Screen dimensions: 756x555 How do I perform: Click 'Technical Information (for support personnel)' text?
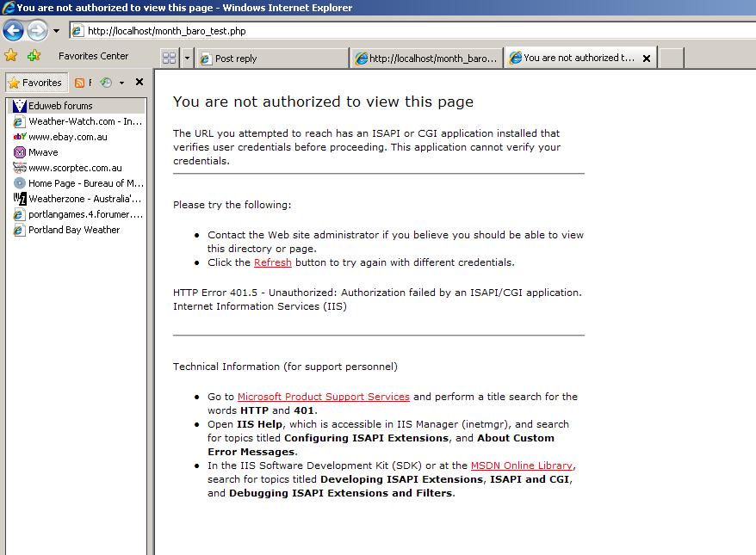coord(285,367)
